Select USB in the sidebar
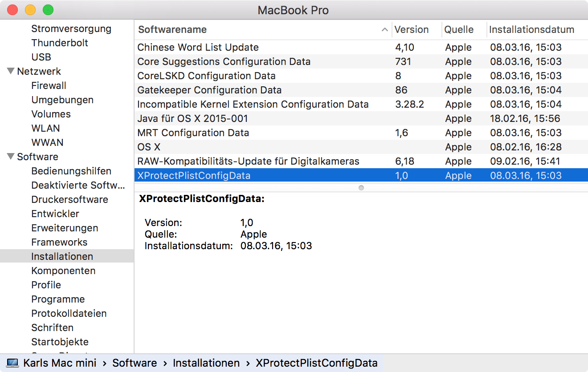Image resolution: width=588 pixels, height=372 pixels. 41,57
